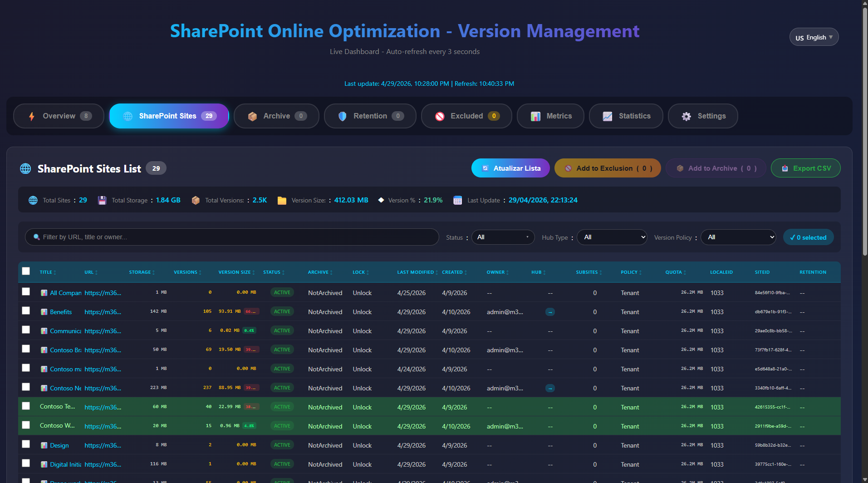Switch to the SharePoint Sites tab
Viewport: 868px width, 483px height.
(x=169, y=116)
